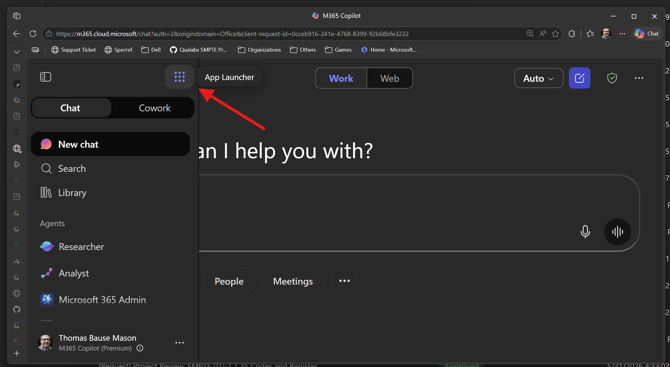Collapse the sidebar with the panel icon
Screen dimensions: 670x367
click(x=45, y=77)
